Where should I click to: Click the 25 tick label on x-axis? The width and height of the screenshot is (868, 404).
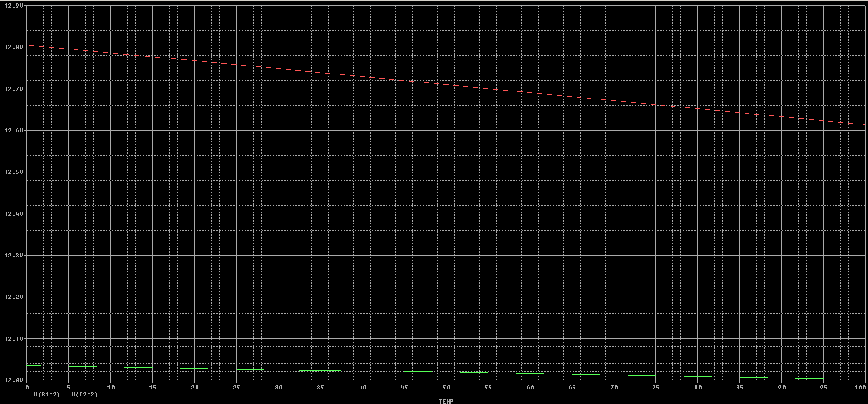237,387
